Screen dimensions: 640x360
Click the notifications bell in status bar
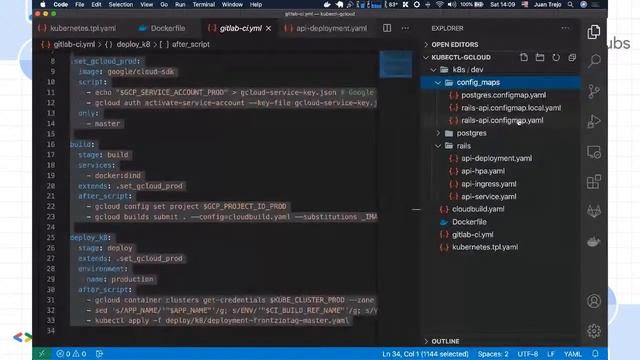tap(595, 353)
